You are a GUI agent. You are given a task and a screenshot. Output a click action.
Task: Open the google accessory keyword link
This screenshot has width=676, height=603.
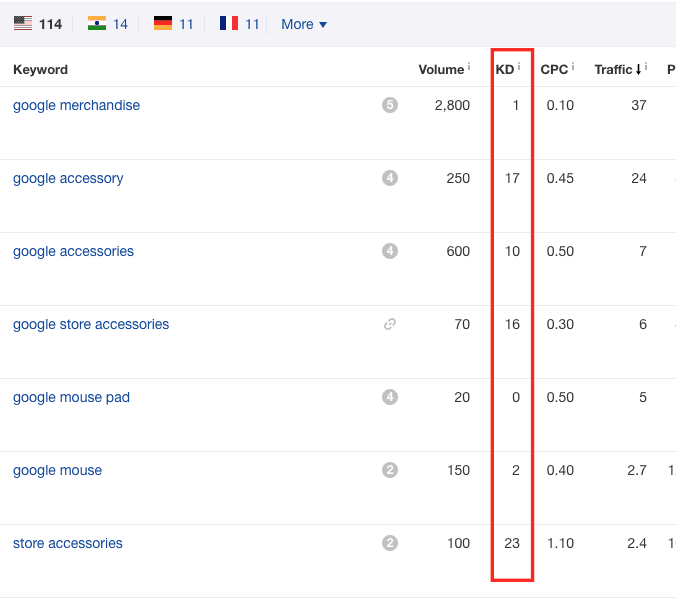[x=68, y=178]
